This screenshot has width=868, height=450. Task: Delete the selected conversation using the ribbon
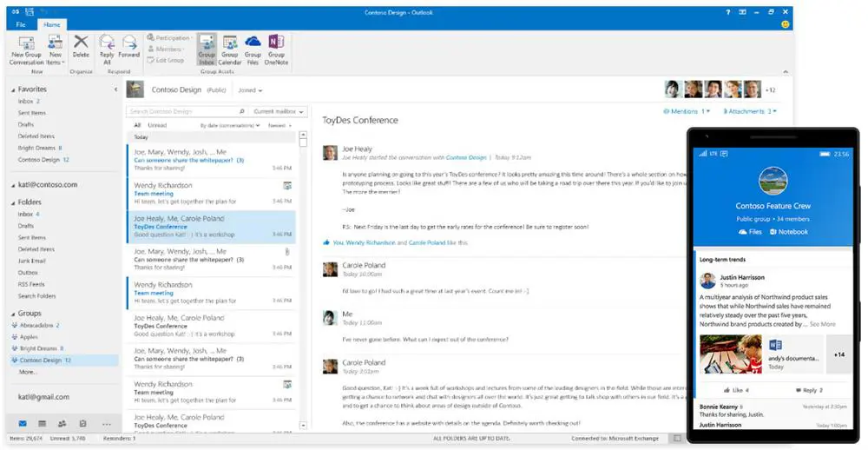81,47
